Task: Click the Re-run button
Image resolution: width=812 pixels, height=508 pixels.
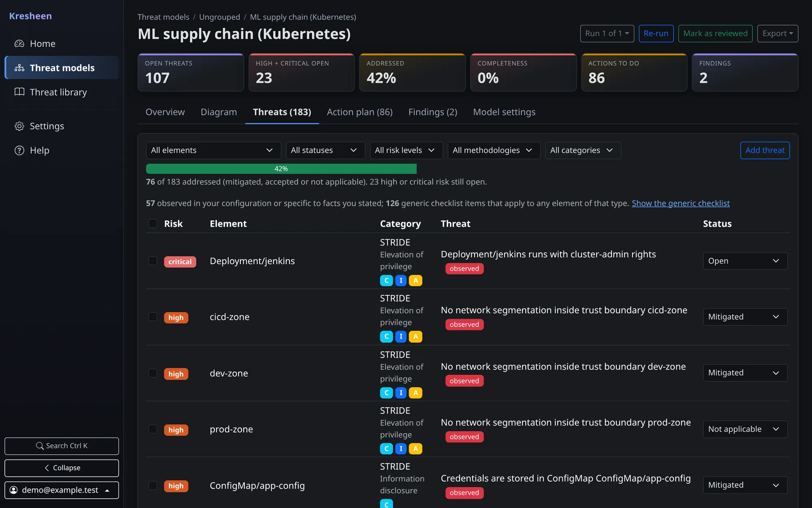Action: (x=656, y=33)
